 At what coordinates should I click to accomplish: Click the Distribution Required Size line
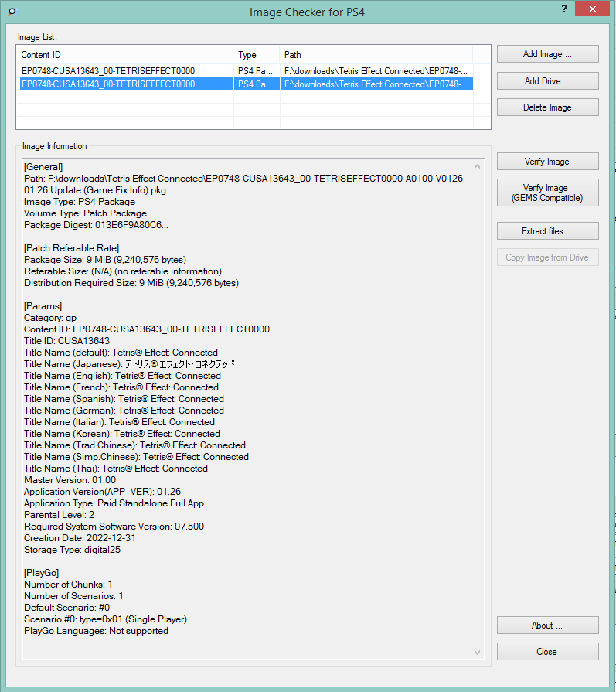click(131, 283)
